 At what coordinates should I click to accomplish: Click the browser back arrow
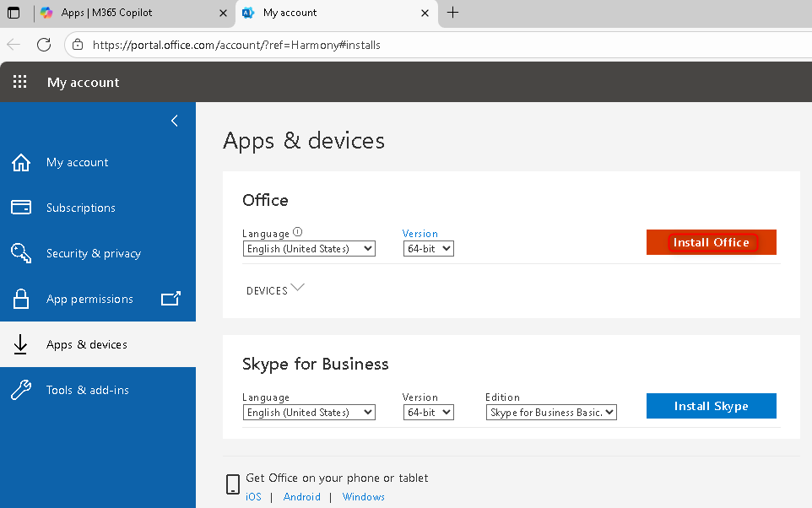click(x=14, y=45)
